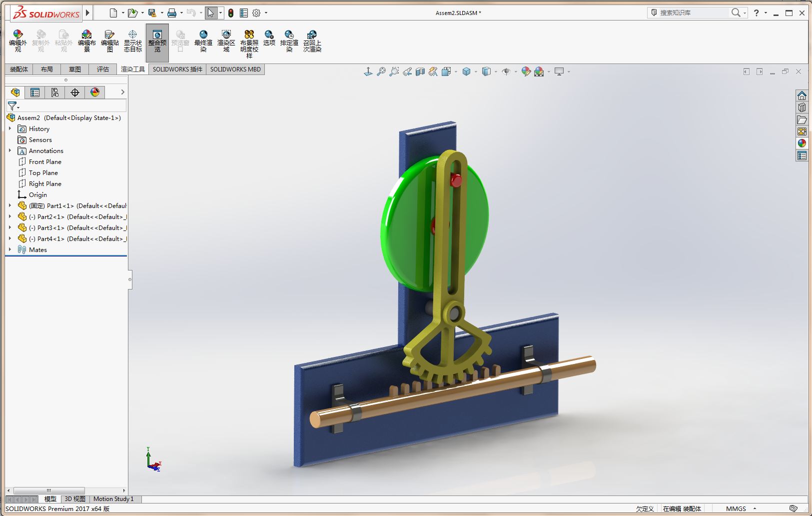Open Design Library task pane icon
Image resolution: width=812 pixels, height=516 pixels.
tap(802, 107)
